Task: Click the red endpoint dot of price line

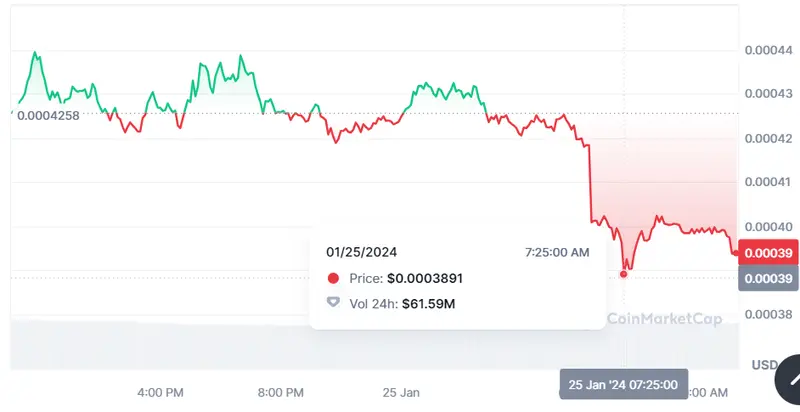Action: point(737,252)
